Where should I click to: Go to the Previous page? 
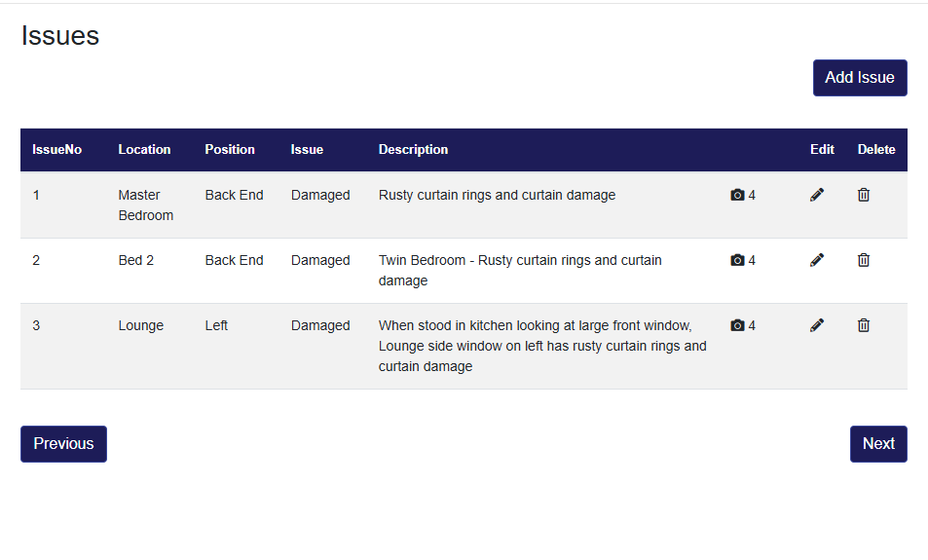click(63, 443)
